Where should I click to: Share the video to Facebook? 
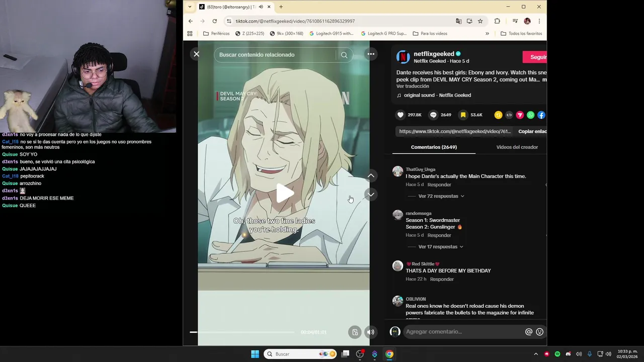[541, 115]
